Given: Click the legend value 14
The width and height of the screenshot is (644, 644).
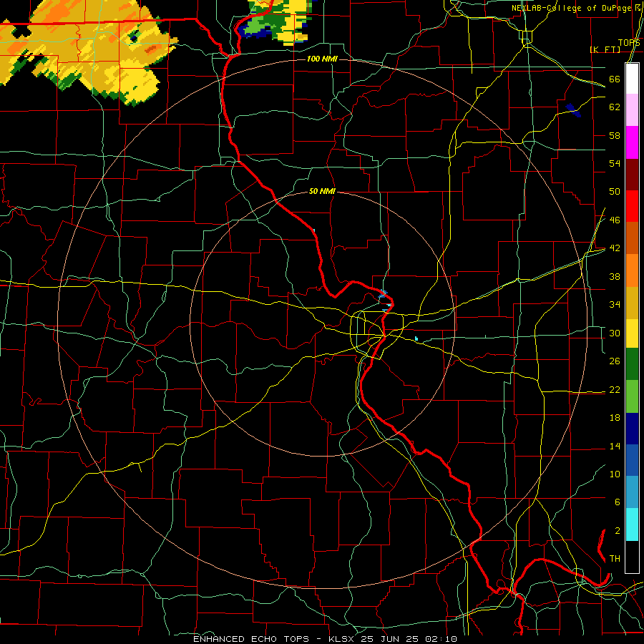Looking at the screenshot, I should 615,446.
